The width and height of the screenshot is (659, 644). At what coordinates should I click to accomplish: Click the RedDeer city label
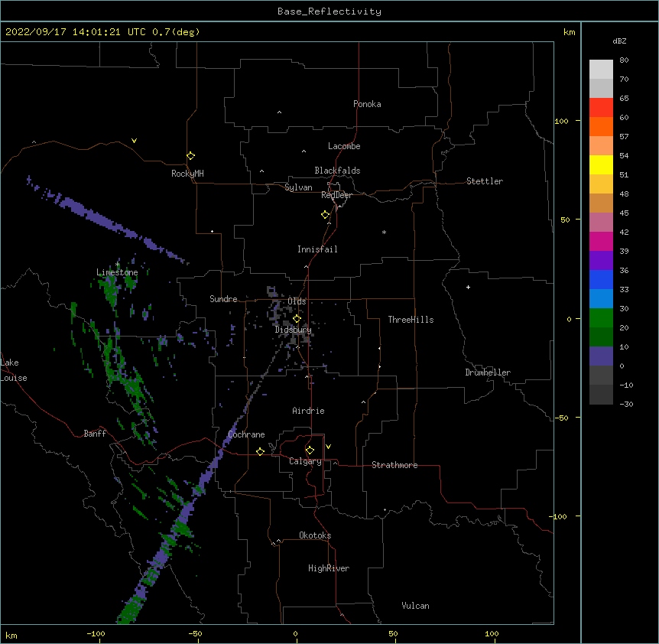[336, 195]
